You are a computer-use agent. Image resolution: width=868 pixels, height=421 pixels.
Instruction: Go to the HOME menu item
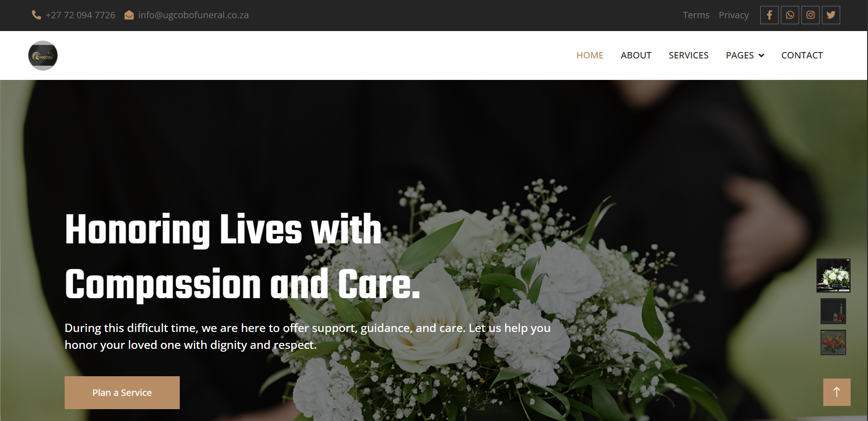pyautogui.click(x=590, y=55)
